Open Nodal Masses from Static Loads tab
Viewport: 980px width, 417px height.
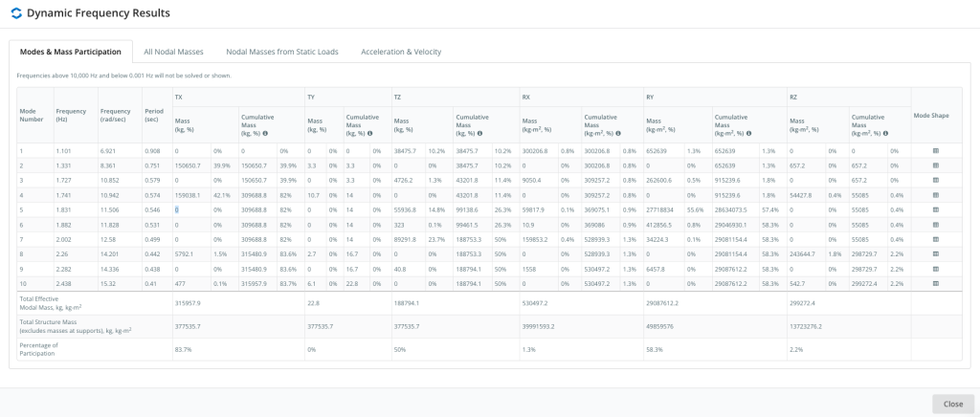pos(281,52)
